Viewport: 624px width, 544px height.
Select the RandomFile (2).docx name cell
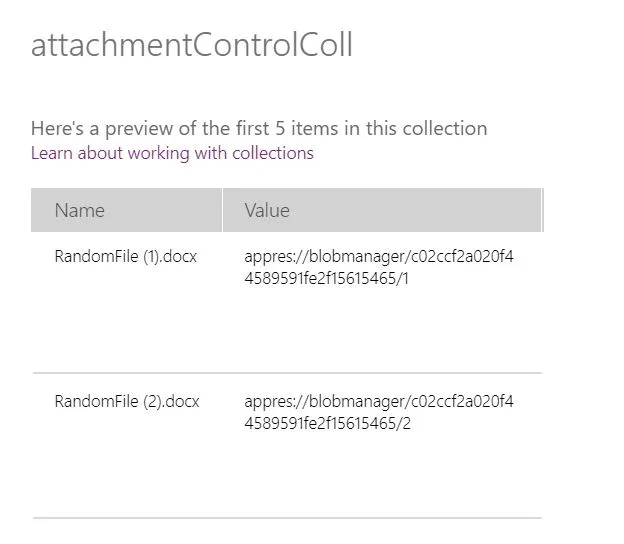pyautogui.click(x=127, y=402)
